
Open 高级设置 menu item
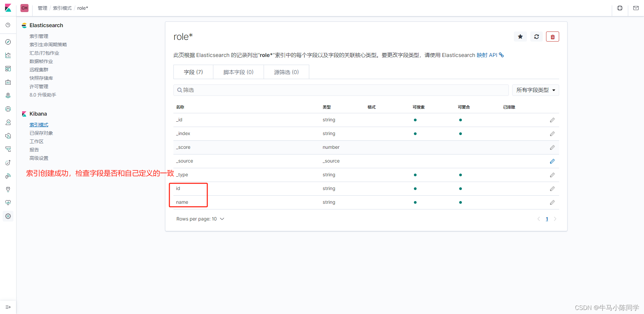[x=39, y=158]
